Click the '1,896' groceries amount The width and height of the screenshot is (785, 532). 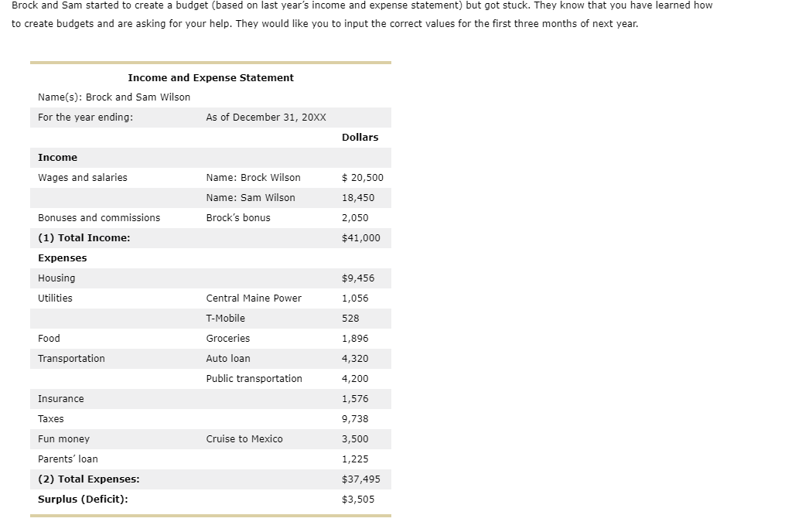355,339
